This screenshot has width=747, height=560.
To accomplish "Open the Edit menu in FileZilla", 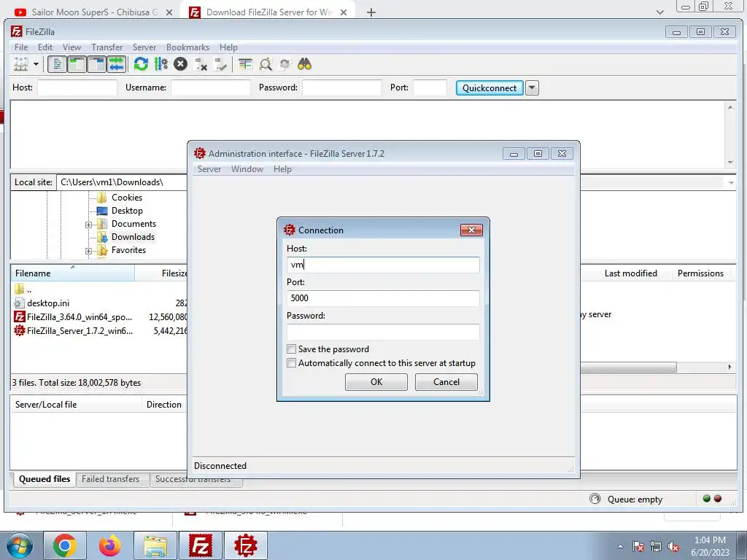I will pyautogui.click(x=45, y=47).
